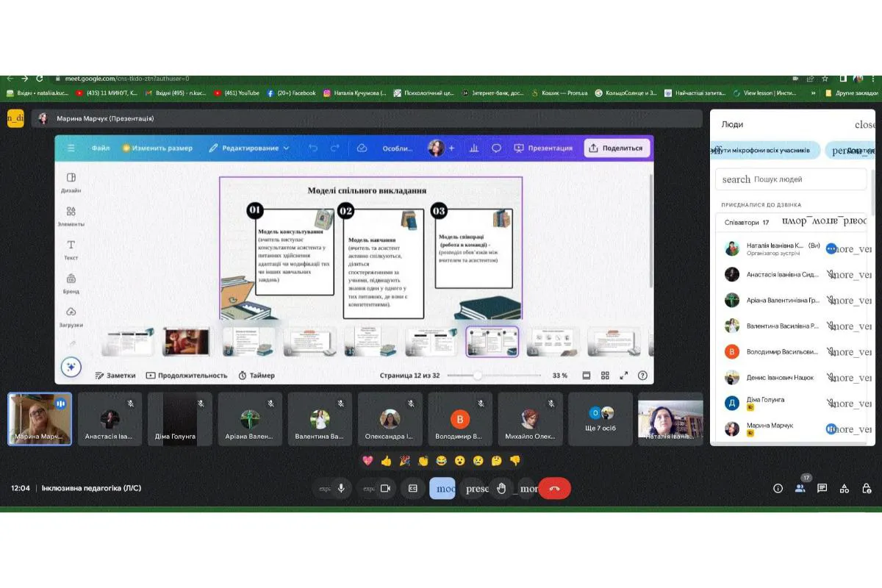Viewport: 882px width, 588px height.
Task: Click the Поделиться button in Canva
Action: click(617, 148)
